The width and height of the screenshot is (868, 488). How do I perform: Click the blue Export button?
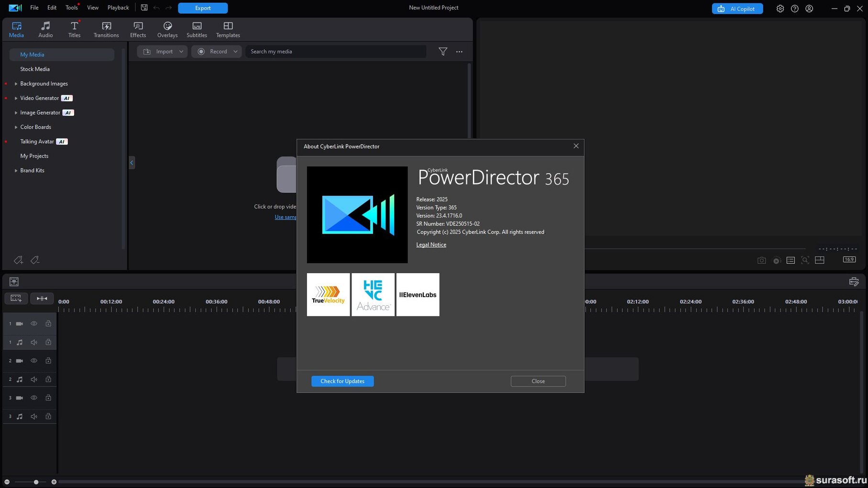[203, 8]
